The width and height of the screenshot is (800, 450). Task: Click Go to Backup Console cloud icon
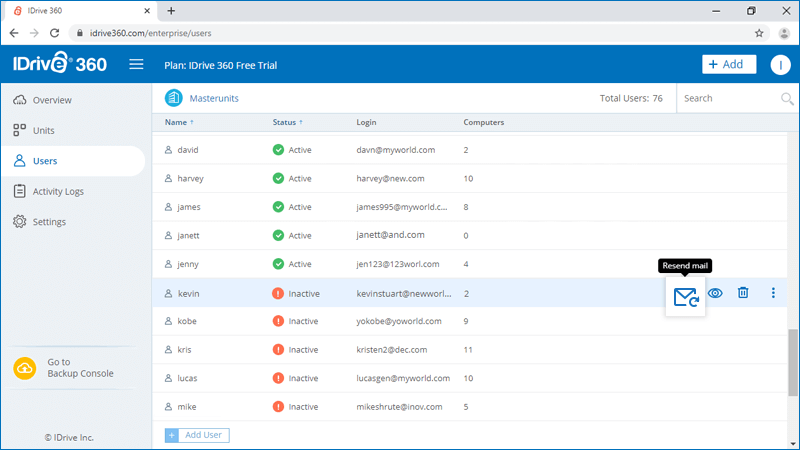[x=24, y=368]
